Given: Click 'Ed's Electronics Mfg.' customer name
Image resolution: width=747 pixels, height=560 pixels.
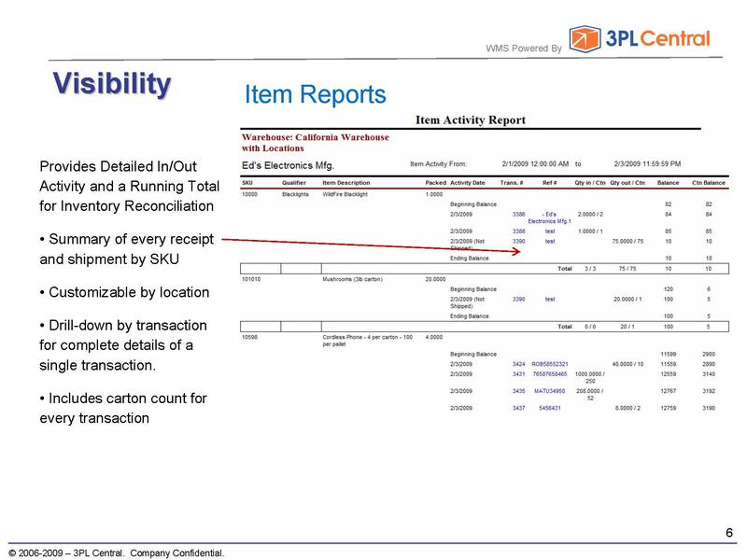Looking at the screenshot, I should click(289, 166).
